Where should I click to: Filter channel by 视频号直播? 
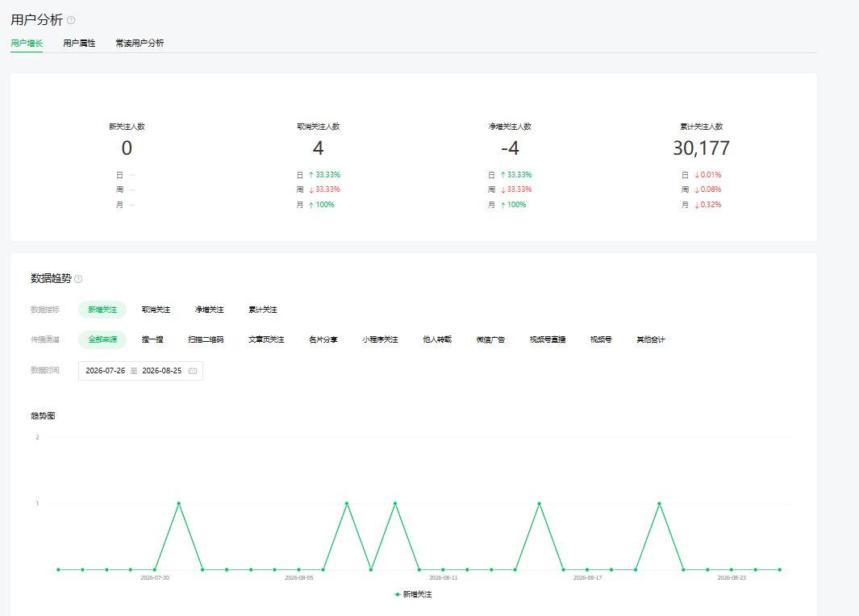coord(548,339)
